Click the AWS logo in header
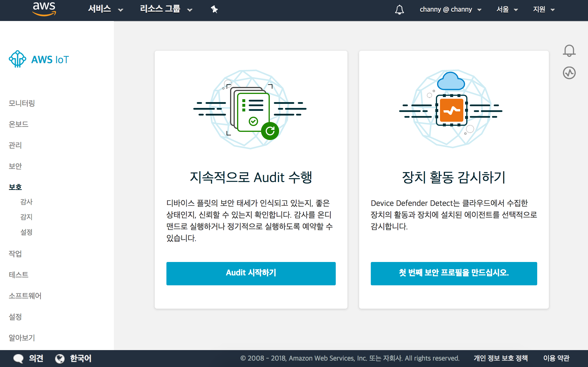This screenshot has height=367, width=588. tap(44, 9)
